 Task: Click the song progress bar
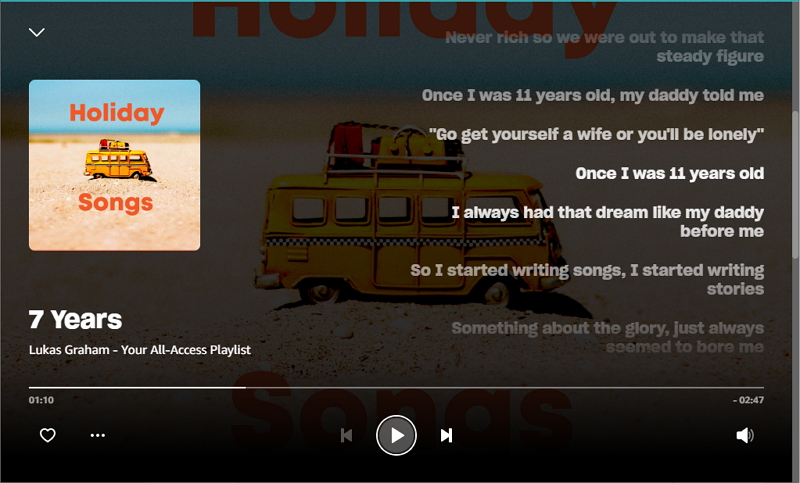[396, 388]
